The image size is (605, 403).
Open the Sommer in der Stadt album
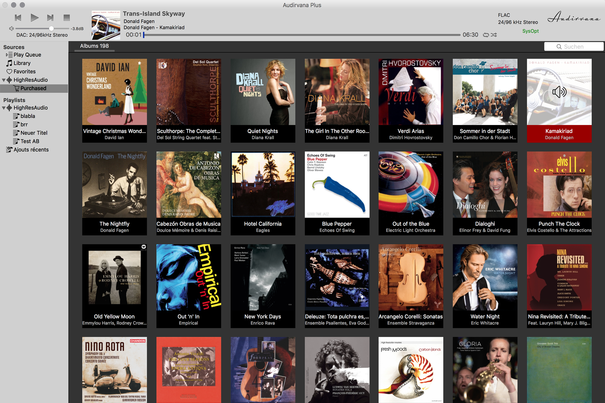point(485,100)
